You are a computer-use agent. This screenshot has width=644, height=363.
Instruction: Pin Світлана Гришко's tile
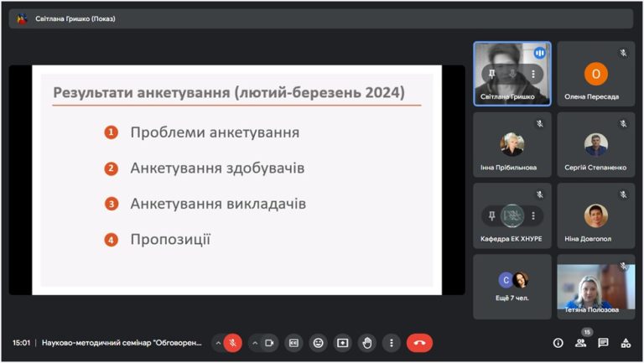491,74
